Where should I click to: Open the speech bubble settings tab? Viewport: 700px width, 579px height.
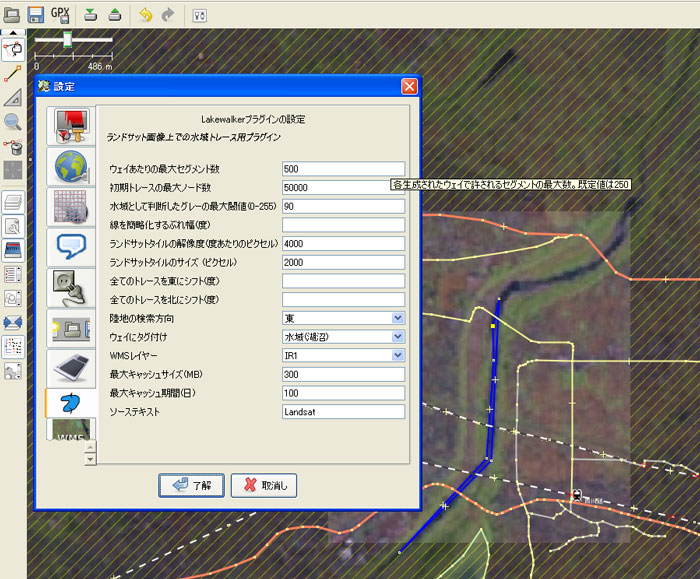71,247
